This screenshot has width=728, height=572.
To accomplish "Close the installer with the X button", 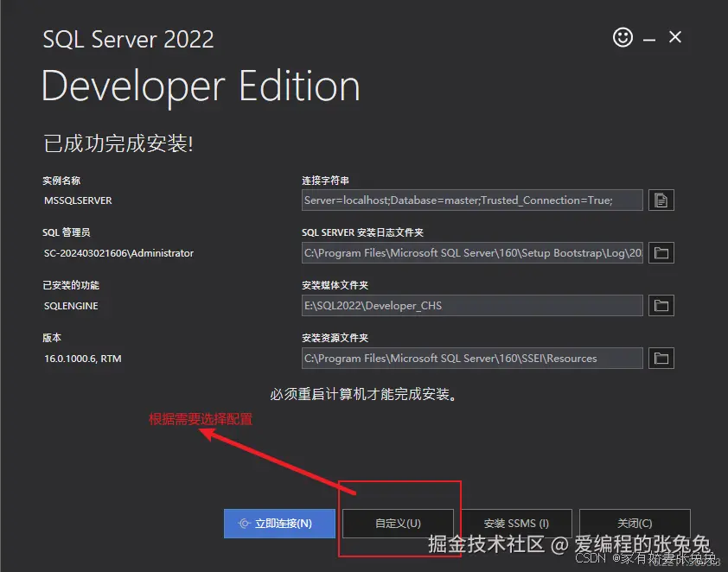I will pos(675,37).
